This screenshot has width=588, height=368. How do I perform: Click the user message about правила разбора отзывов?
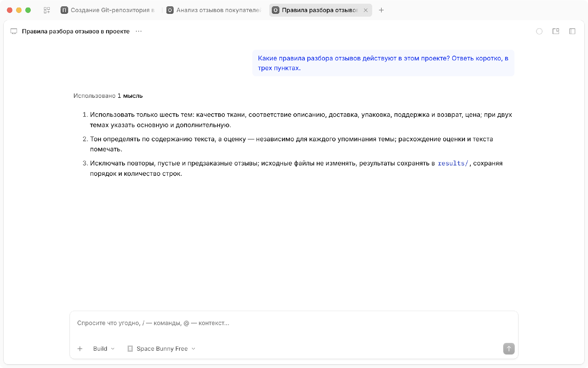point(383,63)
